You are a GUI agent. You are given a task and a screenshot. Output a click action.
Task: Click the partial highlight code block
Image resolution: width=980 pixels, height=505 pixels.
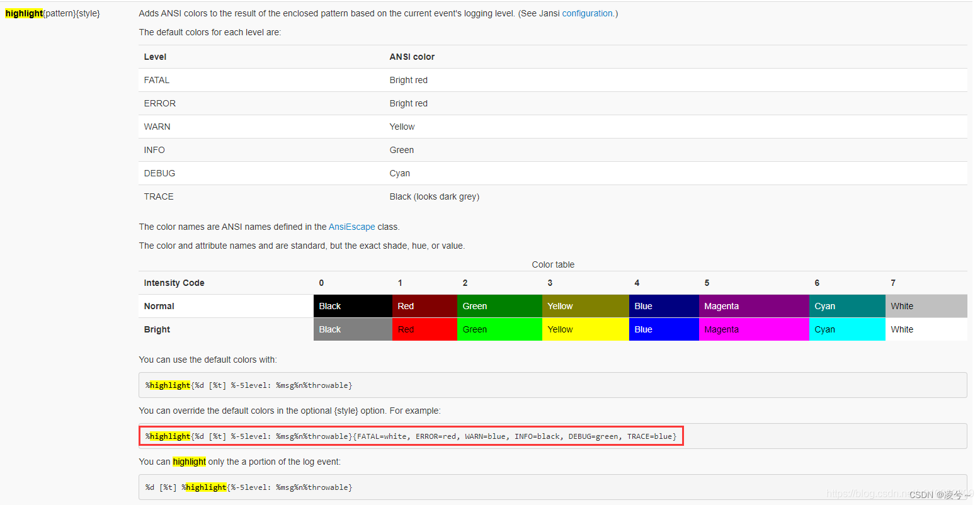tap(553, 487)
